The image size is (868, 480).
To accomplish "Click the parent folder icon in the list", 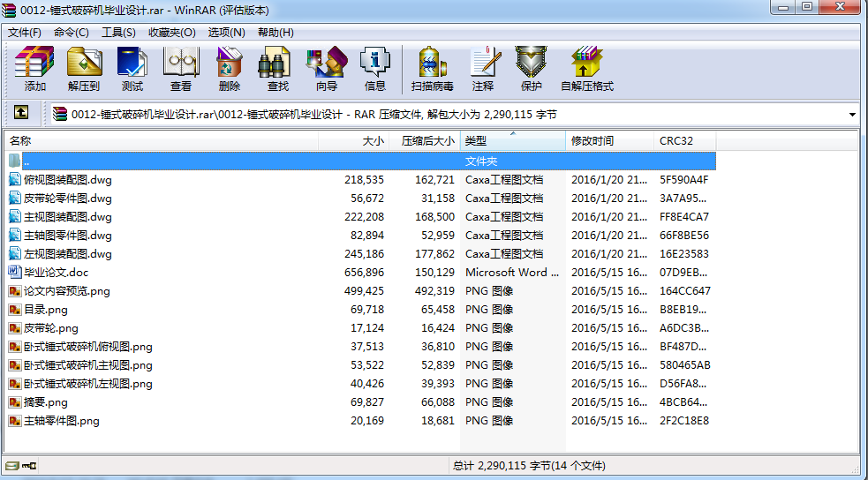I will point(15,161).
